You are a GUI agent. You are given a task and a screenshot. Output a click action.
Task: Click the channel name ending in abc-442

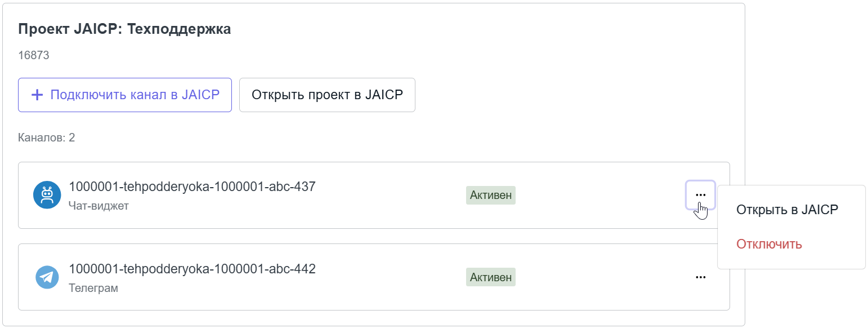click(x=191, y=269)
